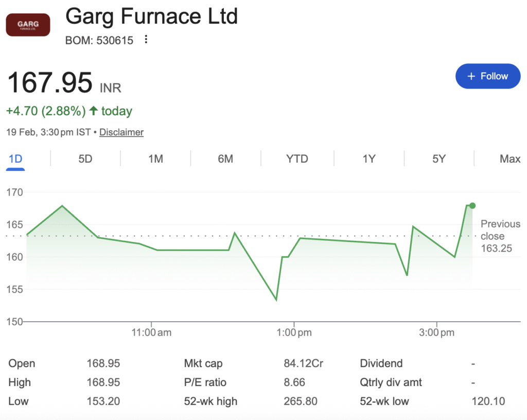This screenshot has height=420, width=527.
Task: Click the green up arrow beside today
Action: [93, 111]
